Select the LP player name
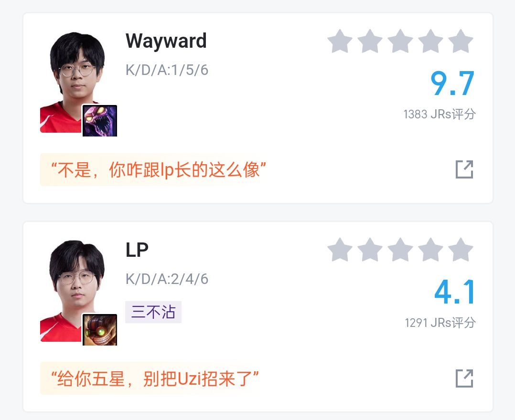The image size is (515, 420). pyautogui.click(x=137, y=250)
